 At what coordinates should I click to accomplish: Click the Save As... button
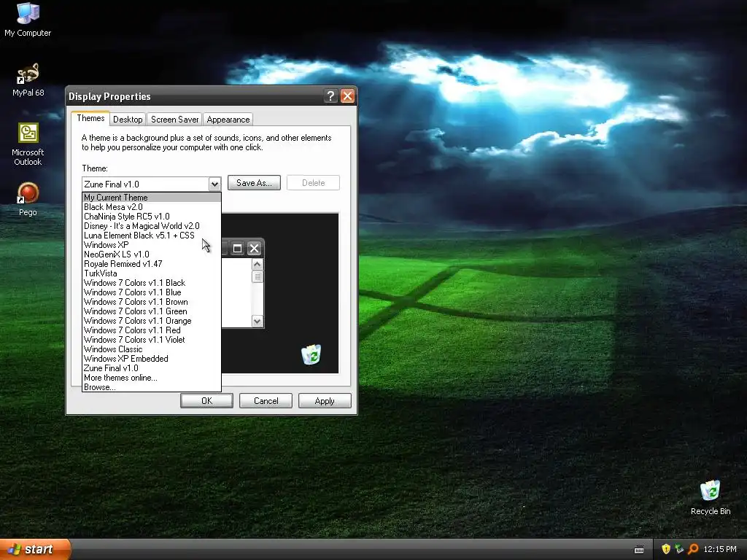(x=254, y=183)
